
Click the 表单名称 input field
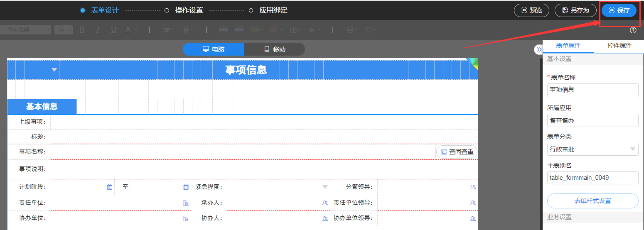pyautogui.click(x=592, y=90)
